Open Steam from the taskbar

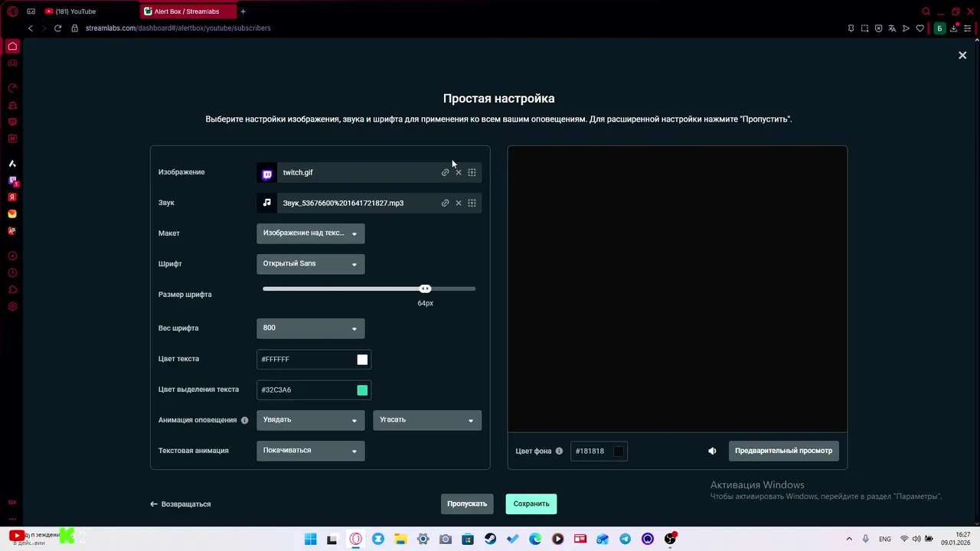[x=490, y=539]
